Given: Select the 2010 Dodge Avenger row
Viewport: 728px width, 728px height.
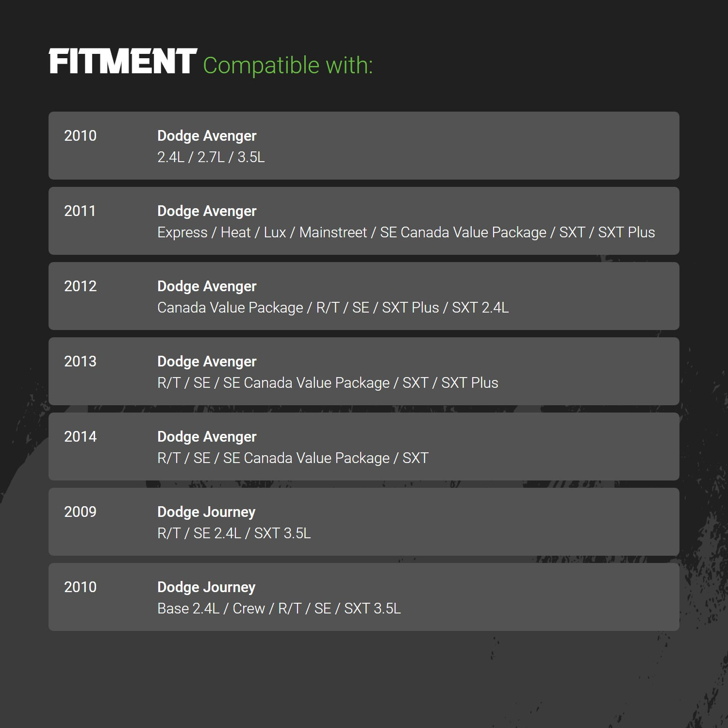Looking at the screenshot, I should [364, 146].
